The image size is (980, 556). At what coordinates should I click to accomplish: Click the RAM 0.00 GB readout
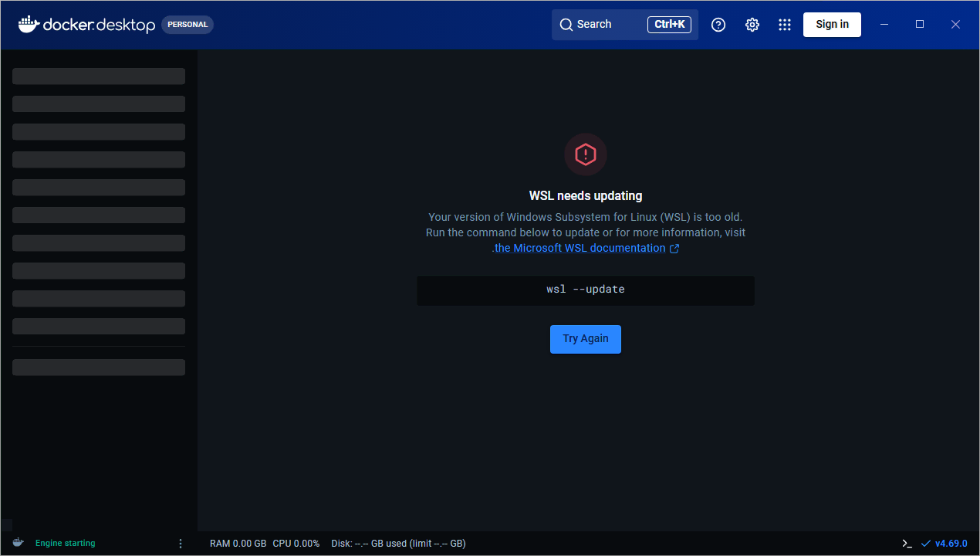pyautogui.click(x=238, y=544)
